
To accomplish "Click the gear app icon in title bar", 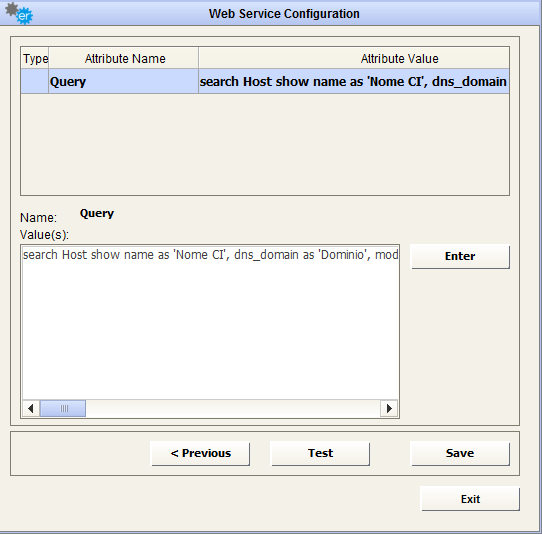I will pyautogui.click(x=19, y=13).
